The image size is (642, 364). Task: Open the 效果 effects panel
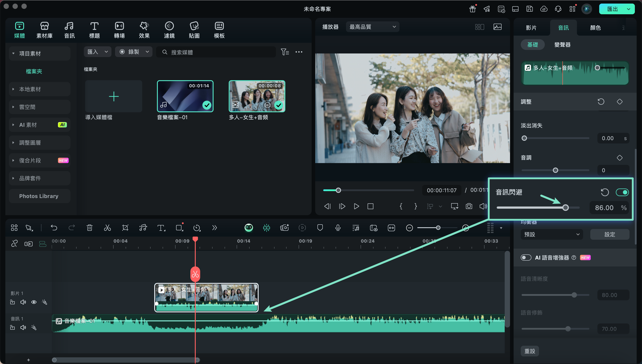tap(144, 30)
